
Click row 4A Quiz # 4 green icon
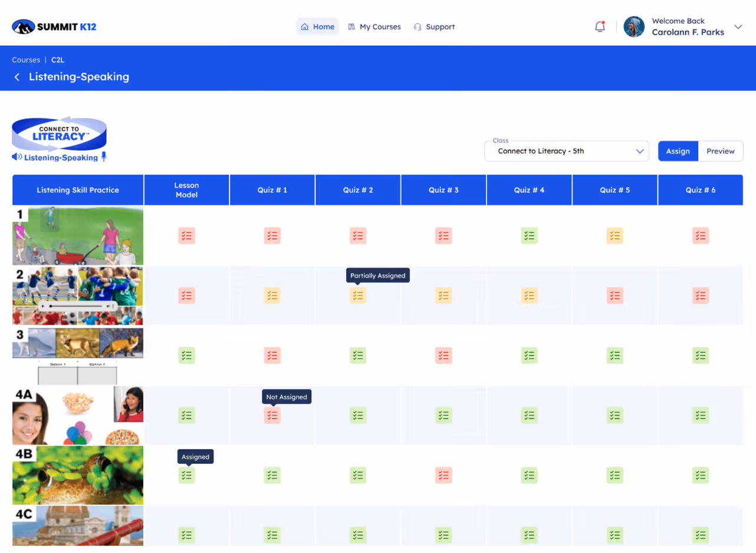click(530, 415)
